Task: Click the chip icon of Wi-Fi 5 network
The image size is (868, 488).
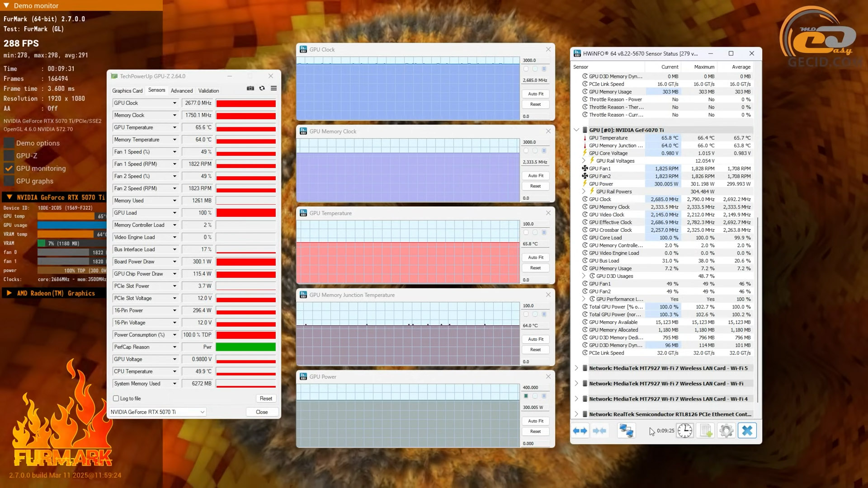Action: coord(585,368)
